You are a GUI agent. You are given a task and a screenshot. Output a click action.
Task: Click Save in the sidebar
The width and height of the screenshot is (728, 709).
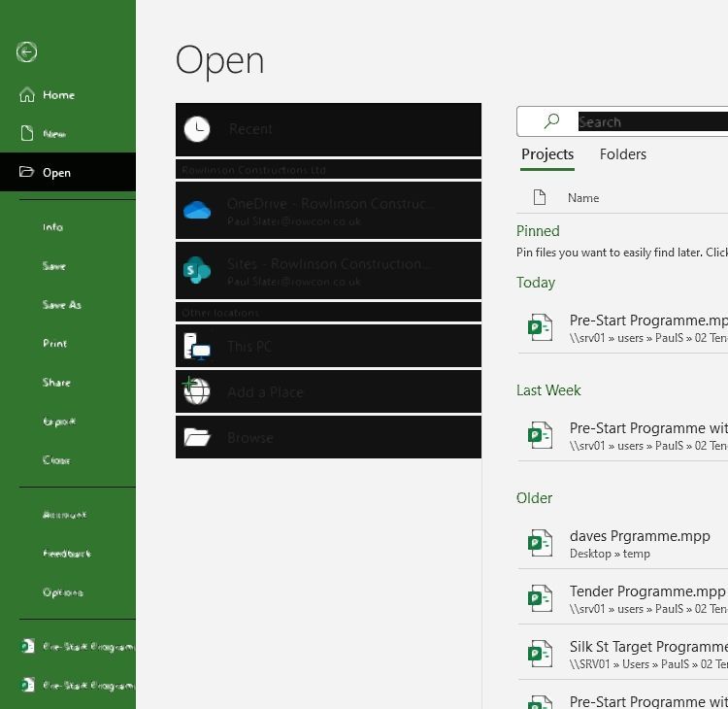[x=68, y=266]
